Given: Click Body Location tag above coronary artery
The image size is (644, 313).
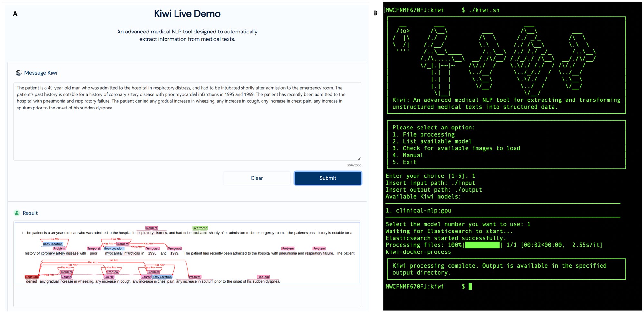Looking at the screenshot, I should [53, 244].
